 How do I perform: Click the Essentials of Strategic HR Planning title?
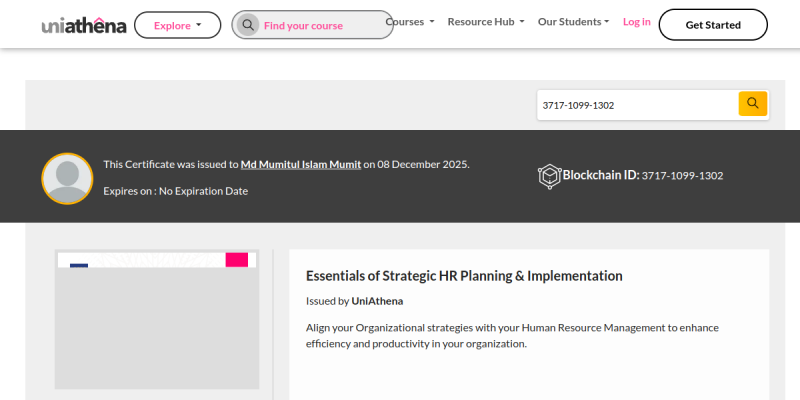click(x=464, y=276)
